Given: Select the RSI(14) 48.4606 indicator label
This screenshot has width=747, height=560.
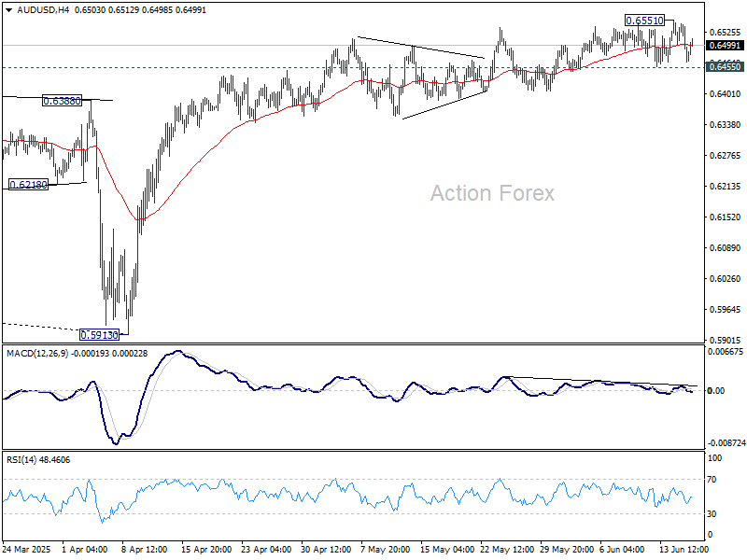Looking at the screenshot, I should (x=38, y=460).
